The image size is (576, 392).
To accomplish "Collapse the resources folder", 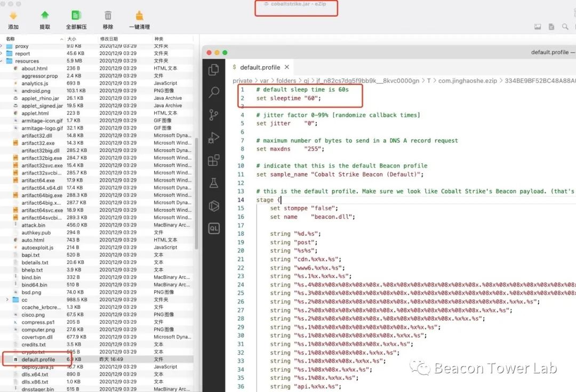I will (3, 61).
